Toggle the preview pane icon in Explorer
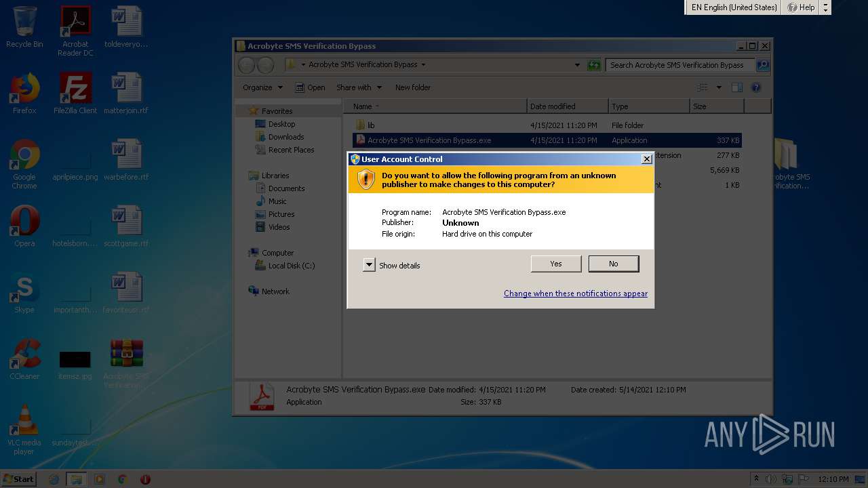Image resolution: width=868 pixels, height=488 pixels. tap(737, 87)
